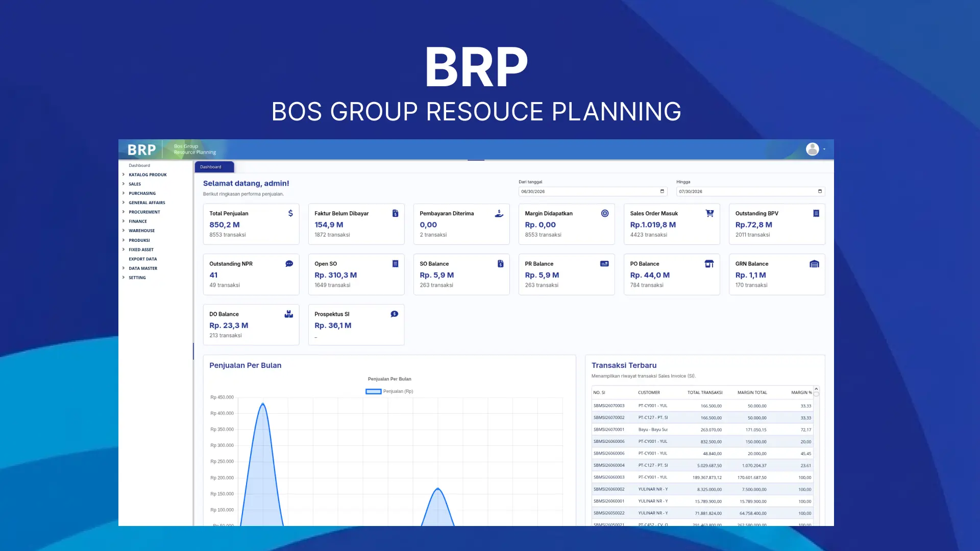This screenshot has width=980, height=551.
Task: Sort by MARGIN TOTAL column header
Action: tap(752, 392)
